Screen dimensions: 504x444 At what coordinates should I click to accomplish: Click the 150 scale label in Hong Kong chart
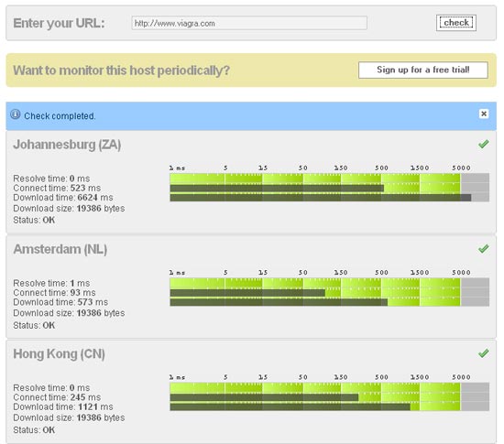[341, 377]
